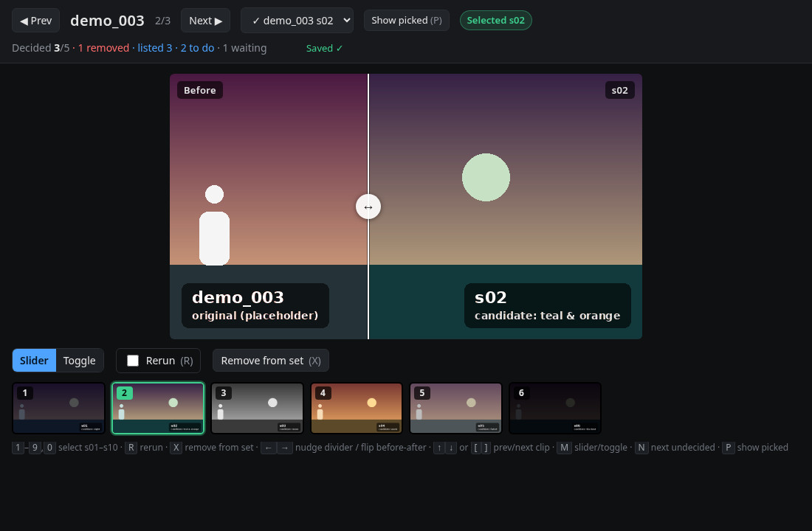Click the right arrow key hint
The height and width of the screenshot is (531, 812).
click(x=285, y=448)
